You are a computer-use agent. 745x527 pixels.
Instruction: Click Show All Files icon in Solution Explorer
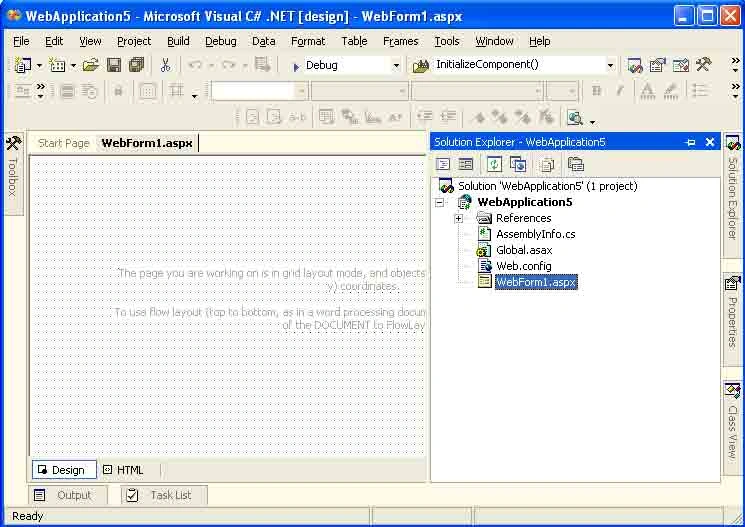point(547,164)
